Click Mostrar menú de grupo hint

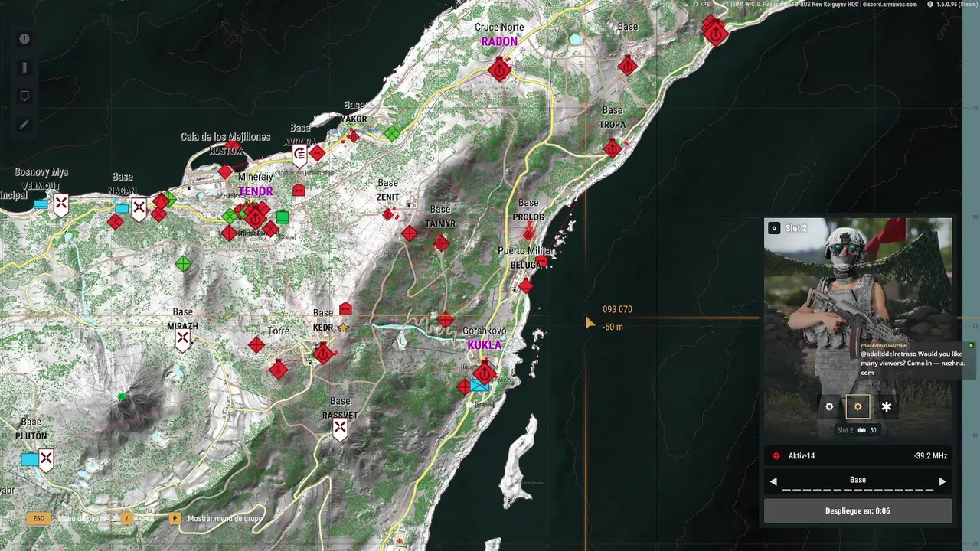[x=216, y=518]
